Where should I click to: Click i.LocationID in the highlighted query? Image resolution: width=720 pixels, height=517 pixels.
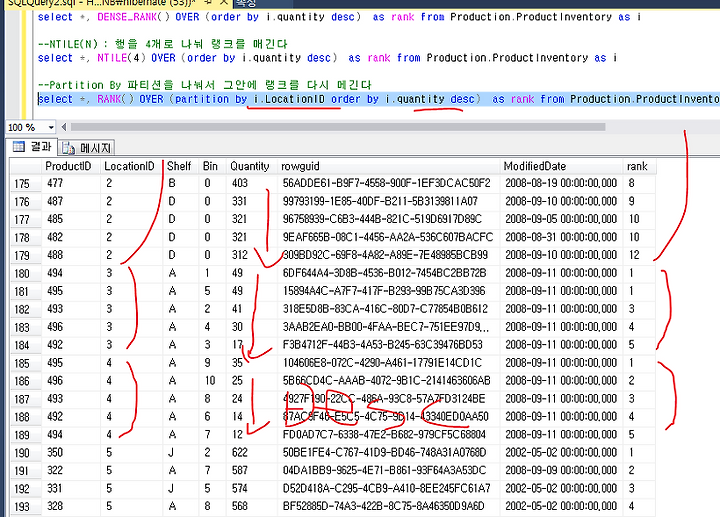(x=289, y=99)
